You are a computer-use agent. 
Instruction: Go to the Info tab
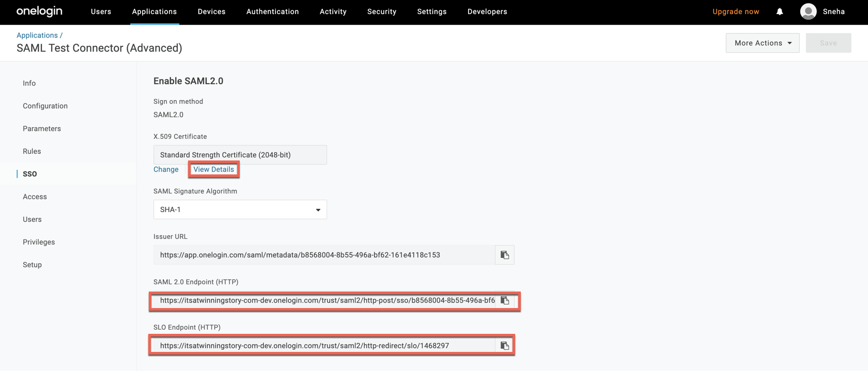coord(29,83)
